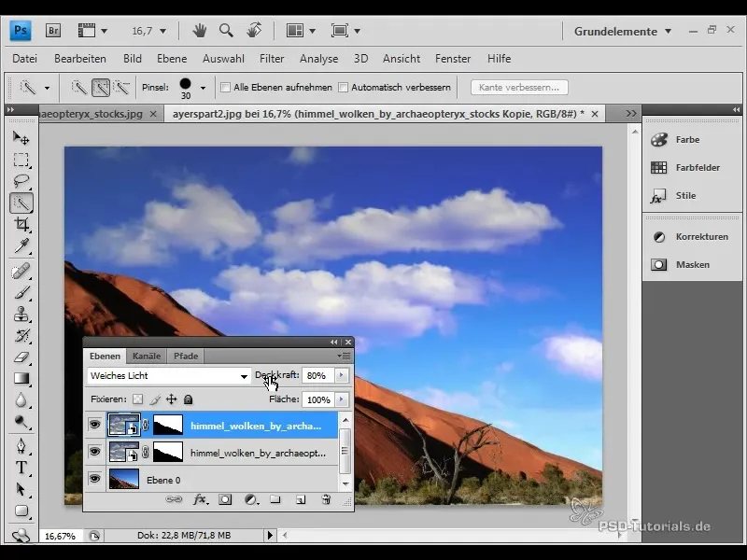Select the Move tool
747x560 pixels.
click(21, 137)
